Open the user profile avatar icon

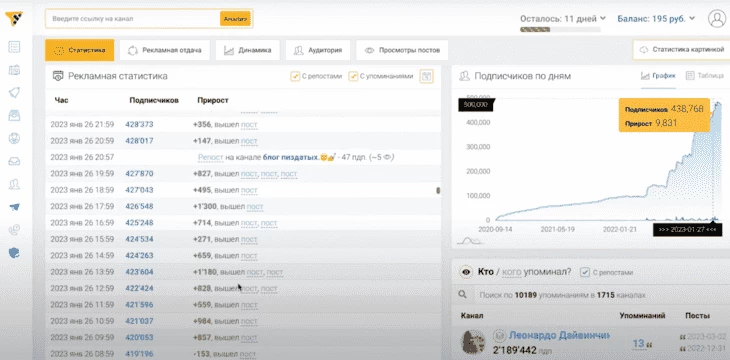click(x=716, y=19)
